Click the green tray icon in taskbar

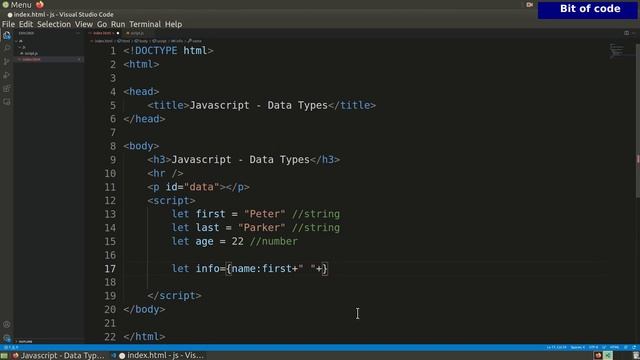coord(608,356)
